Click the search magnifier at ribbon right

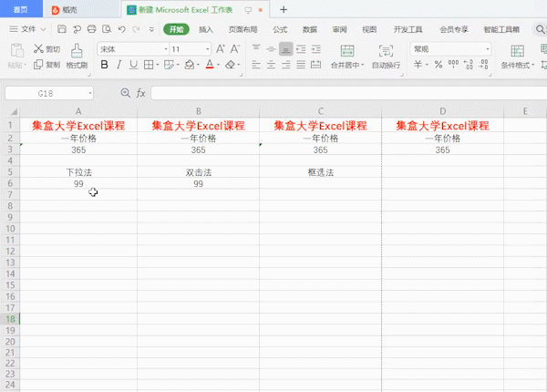[x=540, y=29]
